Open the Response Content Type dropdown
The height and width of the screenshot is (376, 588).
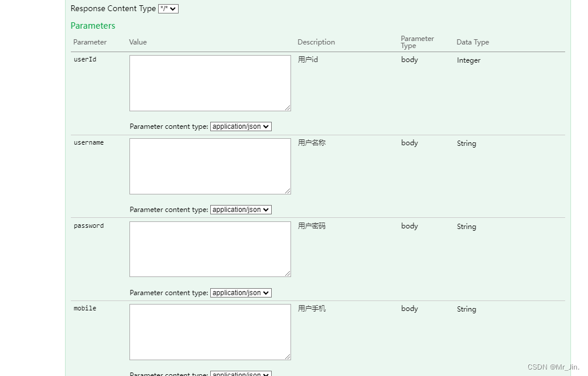pyautogui.click(x=168, y=8)
